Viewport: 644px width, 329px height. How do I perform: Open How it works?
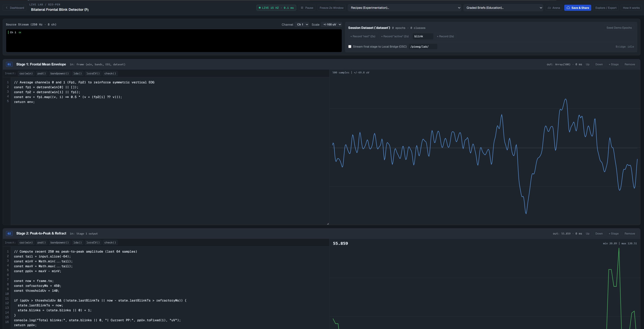pyautogui.click(x=631, y=8)
